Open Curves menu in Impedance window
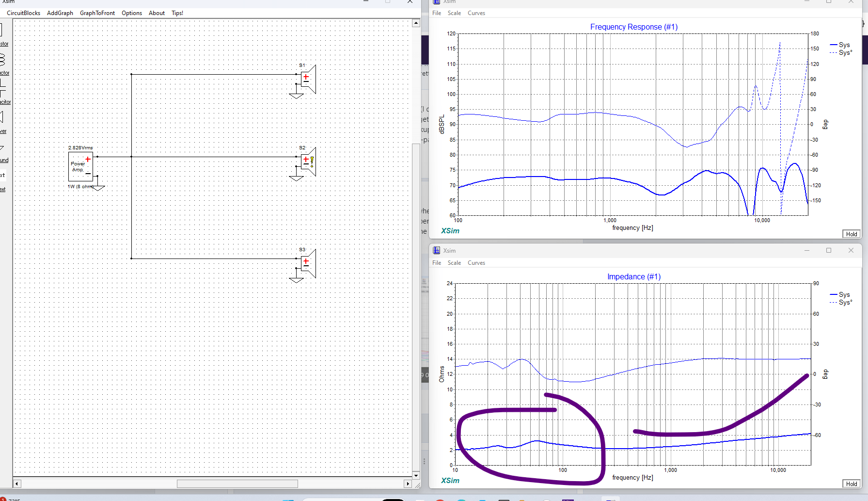The height and width of the screenshot is (501, 868). click(x=476, y=263)
